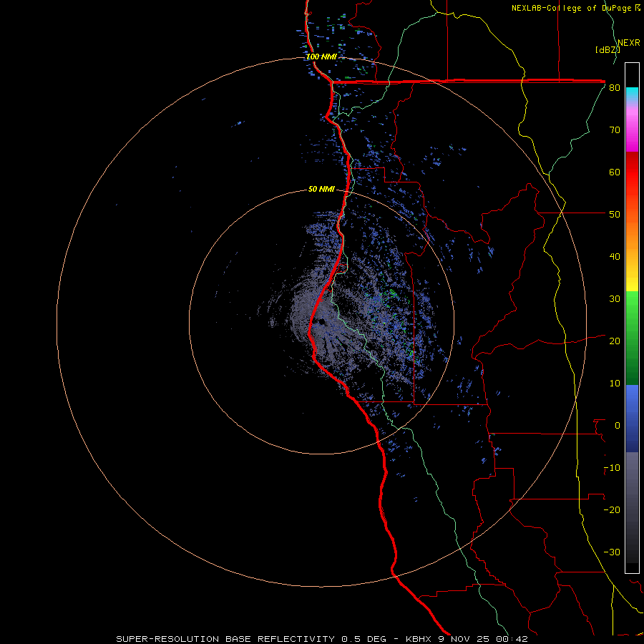Screen dimensions: 644x644
Task: Click the 10 value on the dBZ scale
Action: click(x=615, y=384)
